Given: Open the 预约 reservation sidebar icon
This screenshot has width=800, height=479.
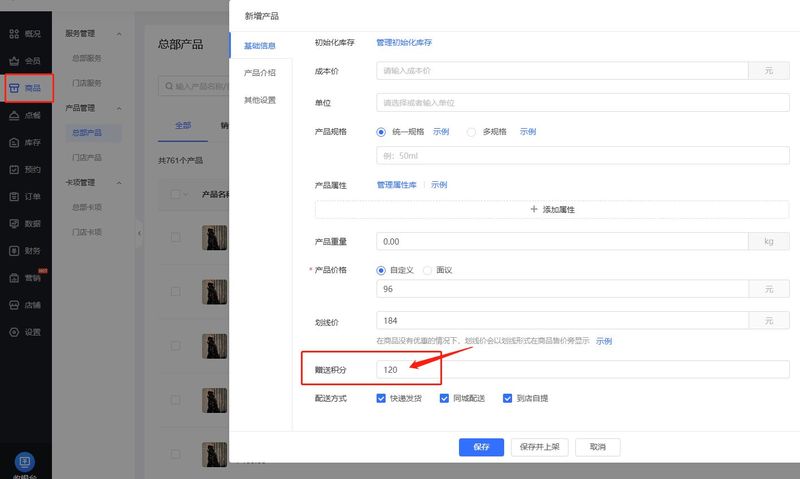Looking at the screenshot, I should tap(14, 169).
